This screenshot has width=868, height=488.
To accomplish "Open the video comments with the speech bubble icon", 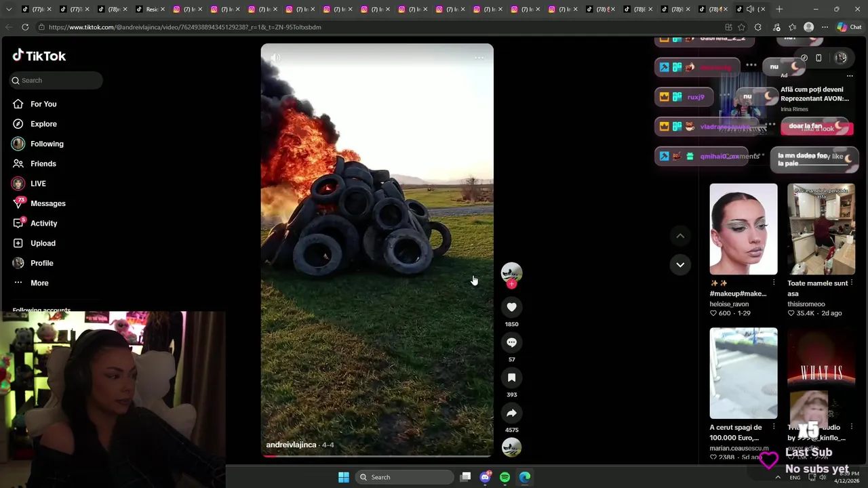I will 511,342.
